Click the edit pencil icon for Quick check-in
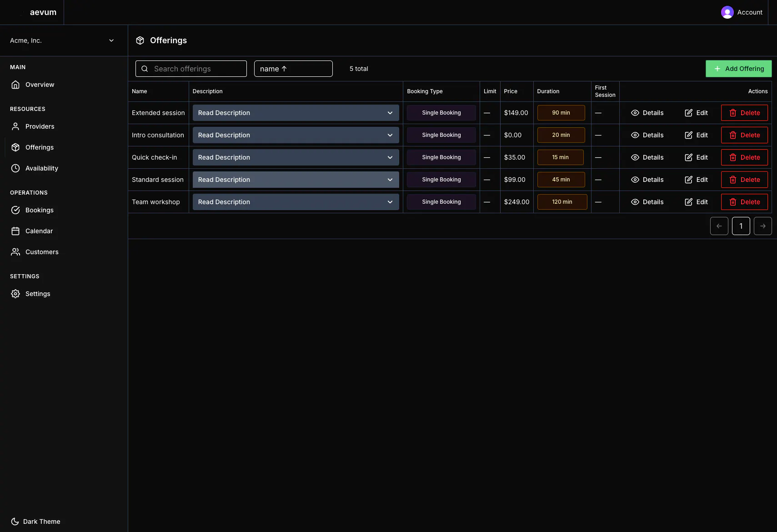 tap(689, 157)
